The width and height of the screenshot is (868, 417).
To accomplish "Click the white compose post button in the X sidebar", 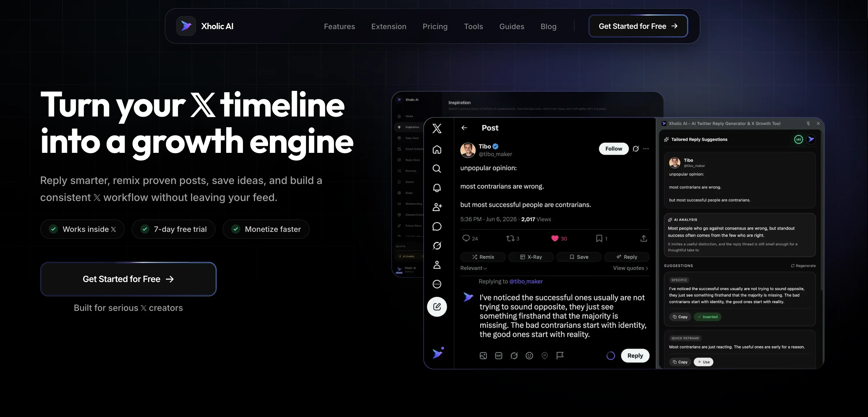I will pos(437,307).
